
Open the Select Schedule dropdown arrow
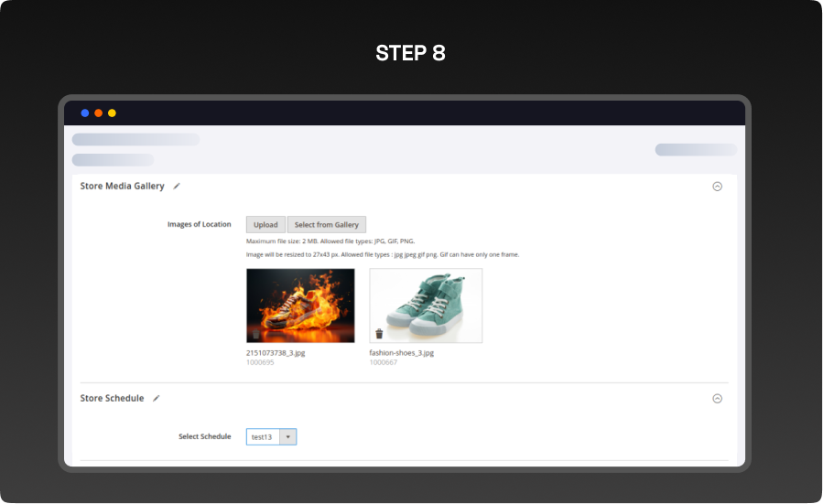288,437
